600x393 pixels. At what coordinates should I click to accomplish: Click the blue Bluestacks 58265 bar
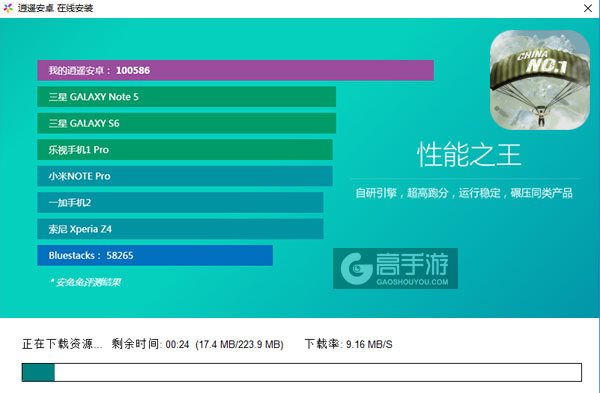(155, 255)
